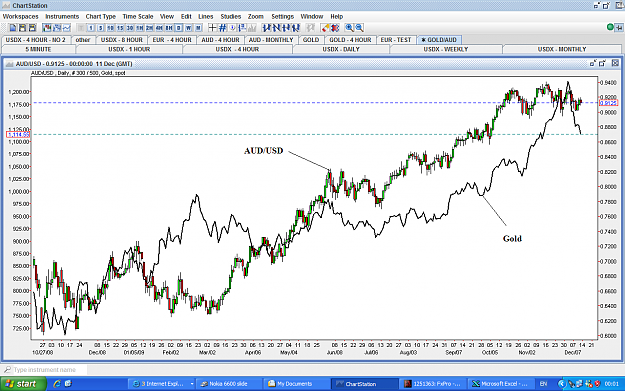Switch to EUR - TEST tab

click(x=396, y=40)
